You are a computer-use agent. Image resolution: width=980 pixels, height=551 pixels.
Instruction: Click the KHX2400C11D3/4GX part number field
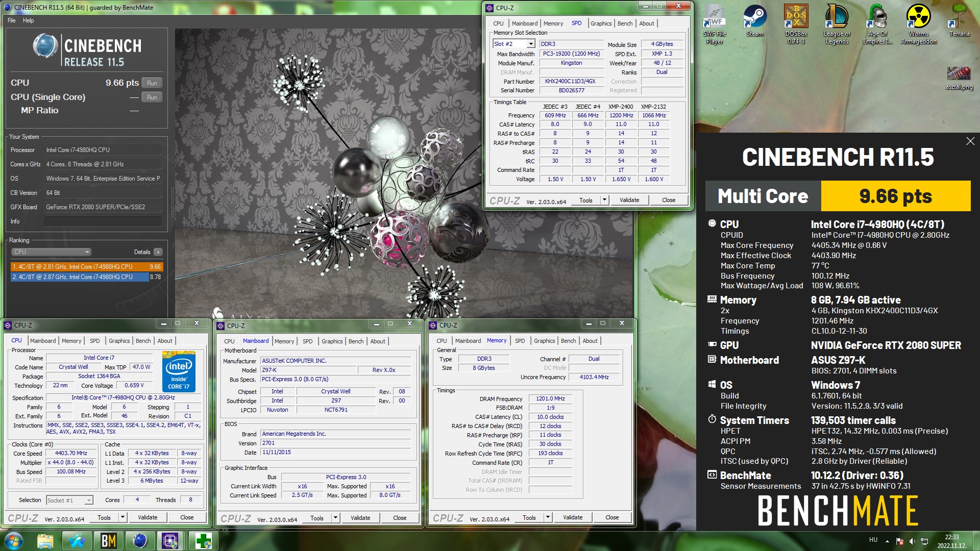tap(571, 81)
